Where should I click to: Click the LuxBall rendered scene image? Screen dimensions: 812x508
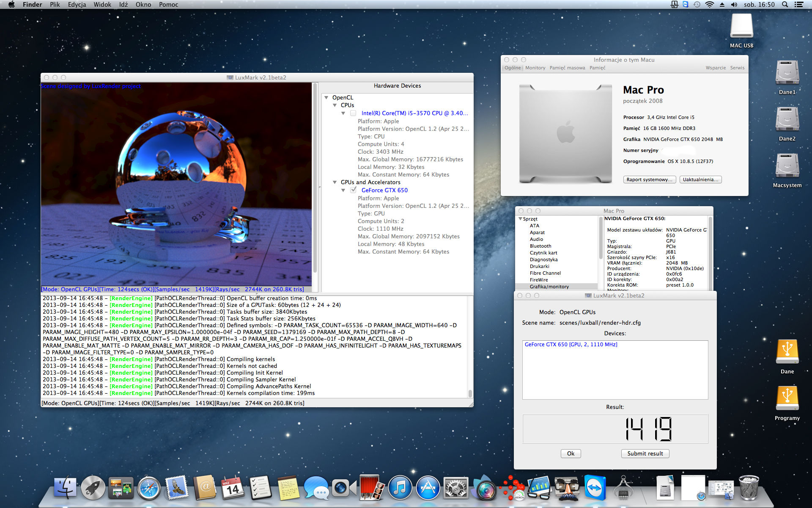click(176, 184)
